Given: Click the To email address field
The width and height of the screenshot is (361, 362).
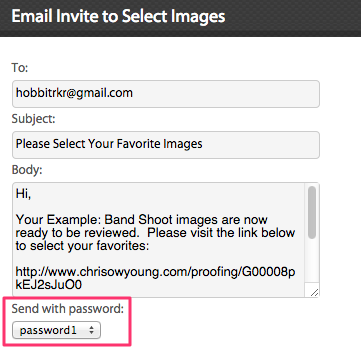Looking at the screenshot, I should [166, 94].
